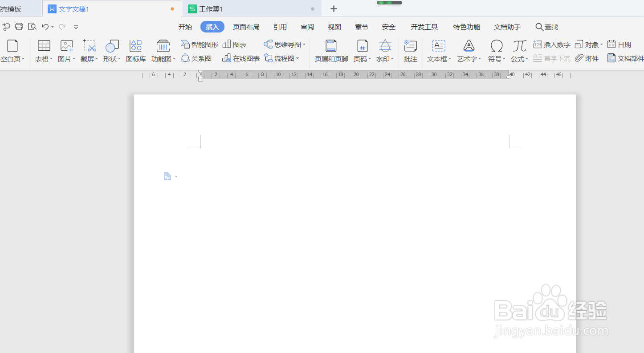
Task: Insert a 图表 chart
Action: coord(235,45)
